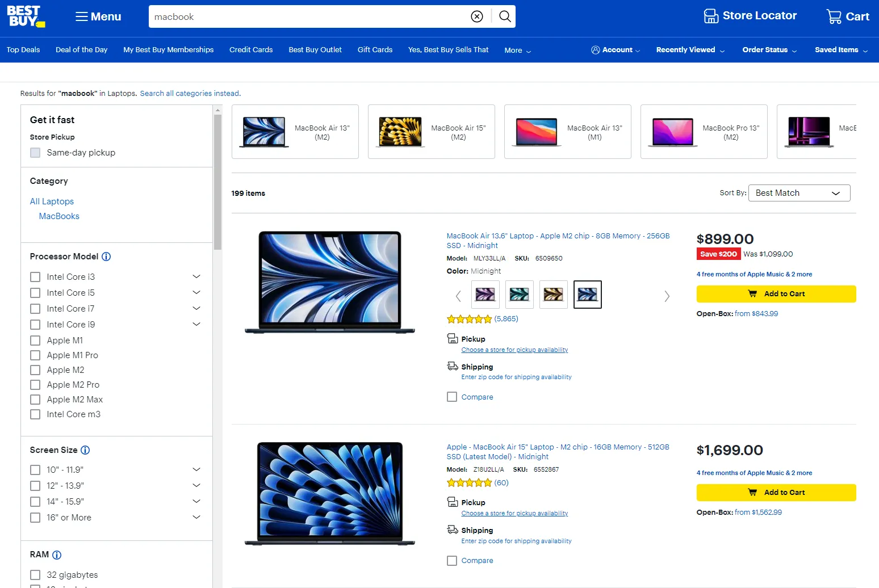Show previous color options arrow
879x588 pixels.
point(458,296)
